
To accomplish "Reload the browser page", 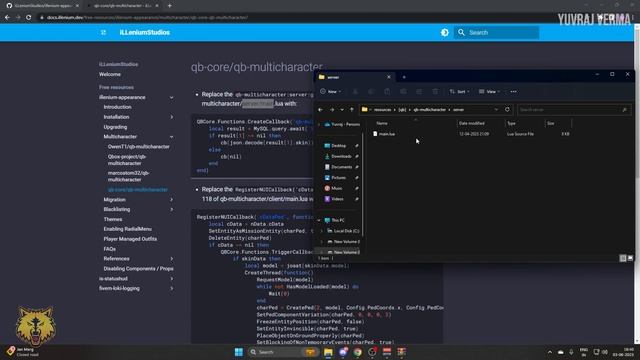I will coord(29,18).
